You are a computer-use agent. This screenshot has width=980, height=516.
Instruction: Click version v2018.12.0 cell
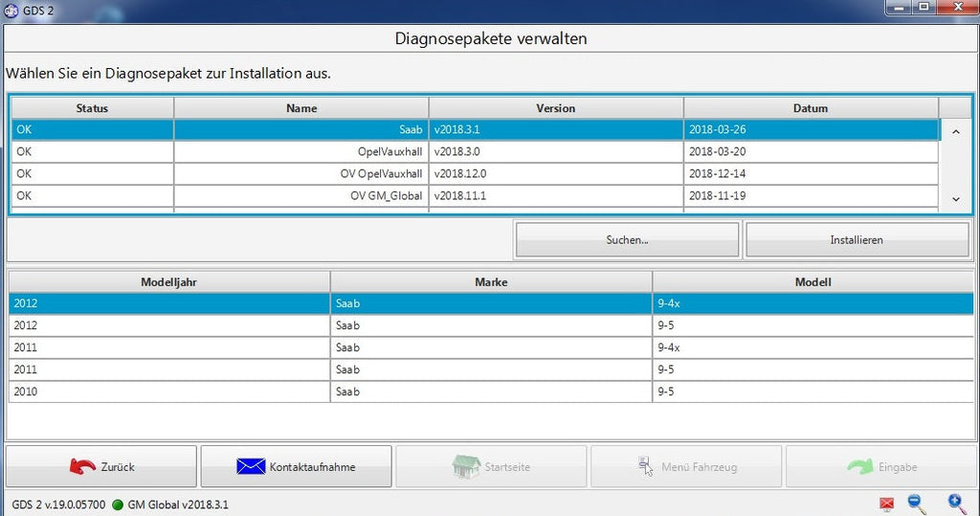pyautogui.click(x=556, y=173)
